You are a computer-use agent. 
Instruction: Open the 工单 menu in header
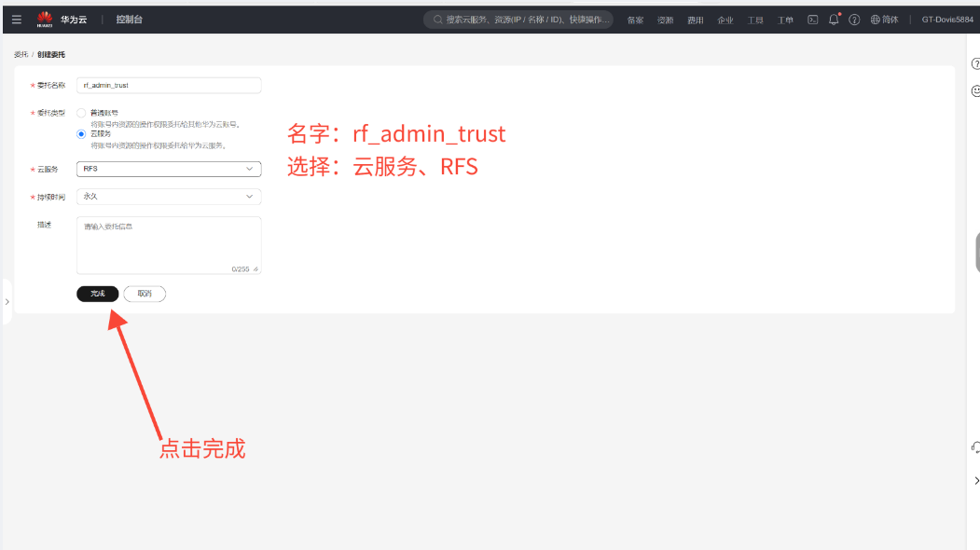(785, 20)
